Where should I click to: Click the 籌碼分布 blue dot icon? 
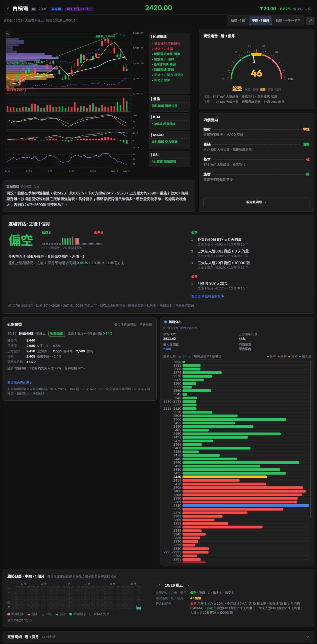coord(165,322)
